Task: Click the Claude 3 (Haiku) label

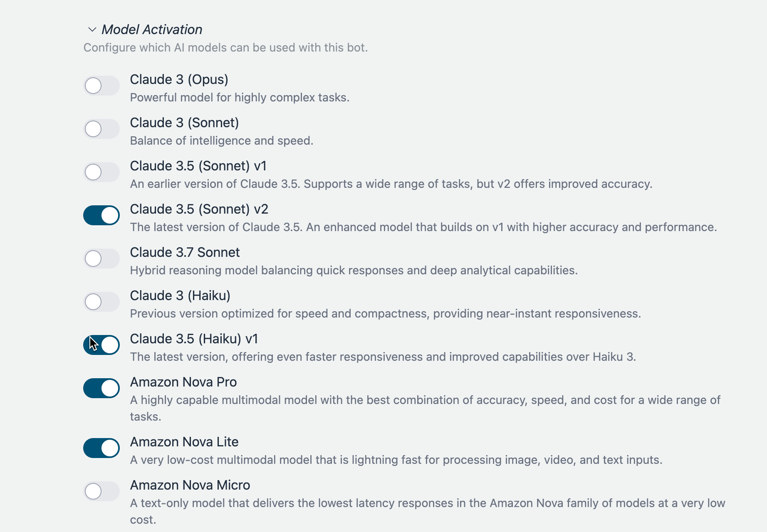Action: click(x=180, y=296)
